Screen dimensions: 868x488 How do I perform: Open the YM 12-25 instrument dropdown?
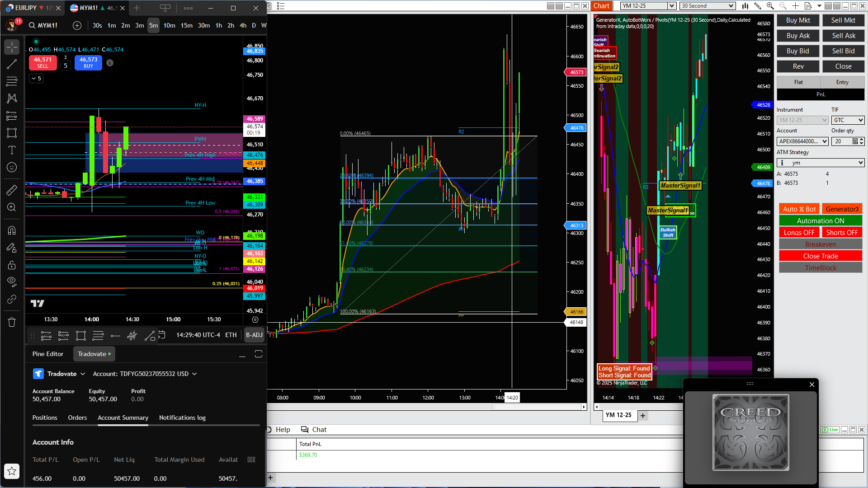648,6
